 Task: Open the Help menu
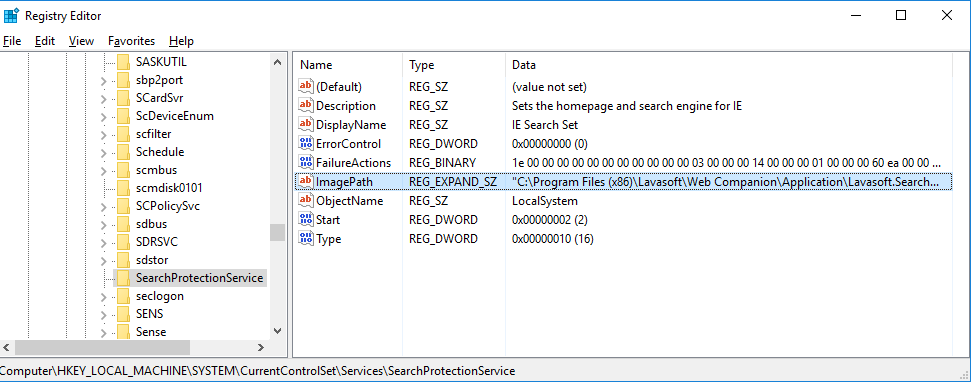tap(181, 41)
